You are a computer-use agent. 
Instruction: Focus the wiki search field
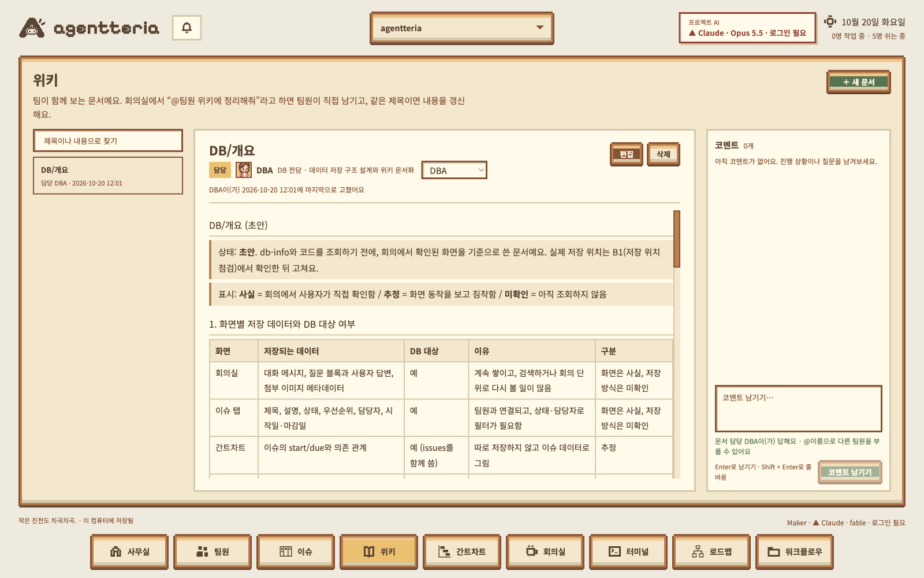(108, 141)
